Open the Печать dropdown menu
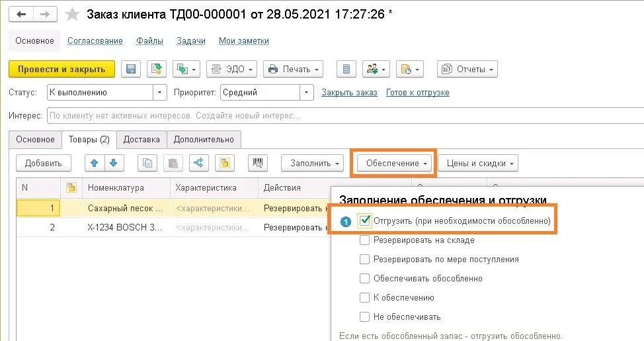This screenshot has width=644, height=341. tap(294, 69)
